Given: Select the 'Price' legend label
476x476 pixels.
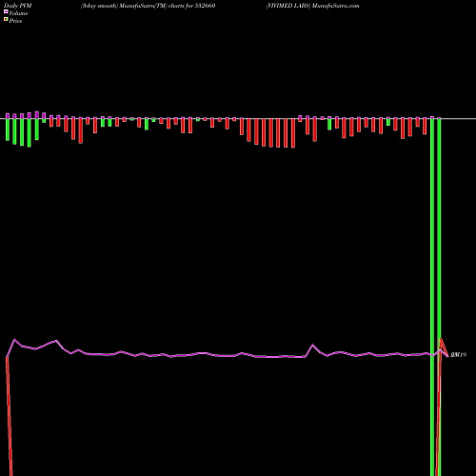Looking at the screenshot, I should [x=15, y=21].
